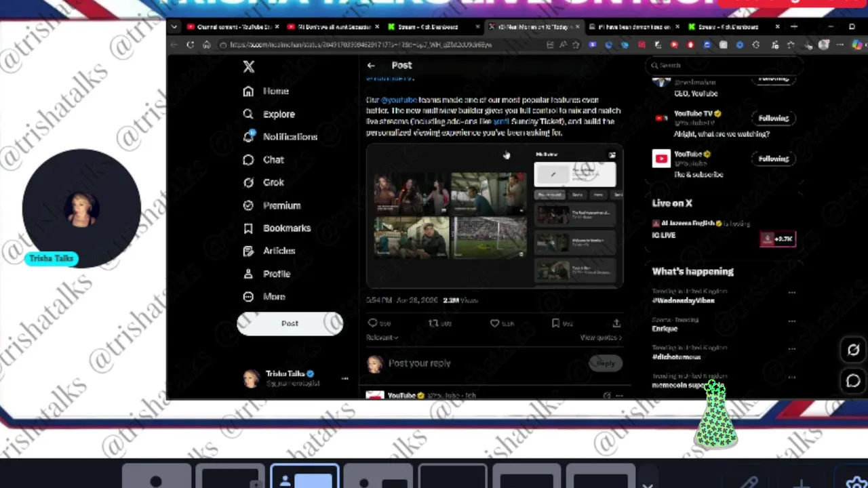The height and width of the screenshot is (488, 868).
Task: Share the post with share icon
Action: coord(616,323)
